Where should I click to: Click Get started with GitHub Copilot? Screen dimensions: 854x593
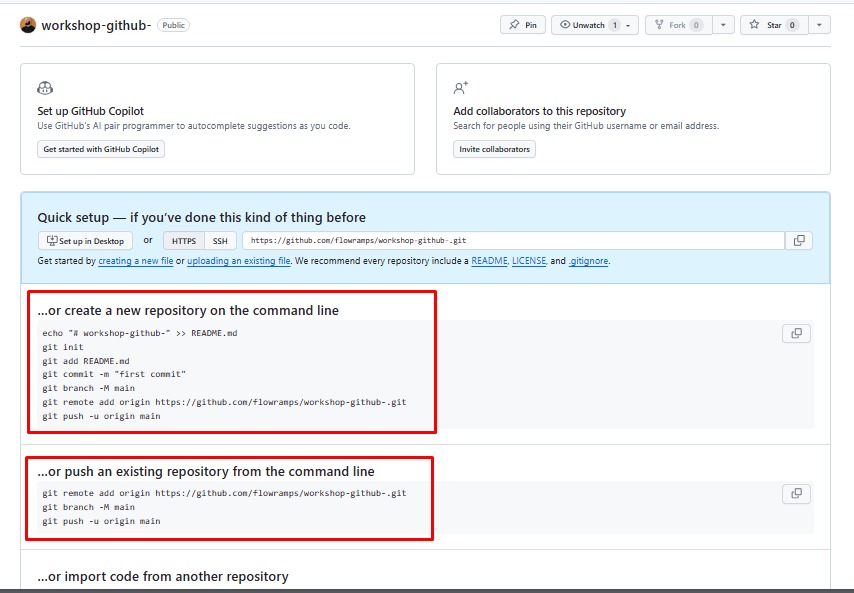[101, 149]
